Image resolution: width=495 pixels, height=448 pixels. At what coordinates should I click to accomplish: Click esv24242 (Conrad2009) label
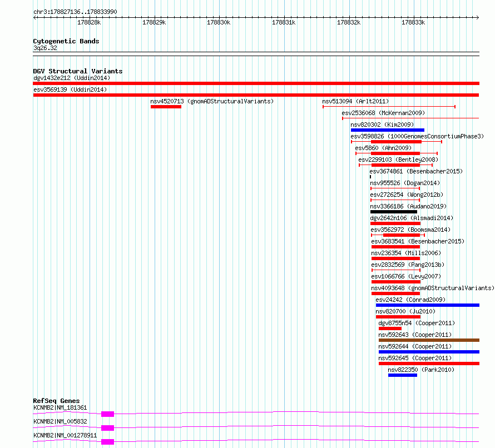click(410, 300)
